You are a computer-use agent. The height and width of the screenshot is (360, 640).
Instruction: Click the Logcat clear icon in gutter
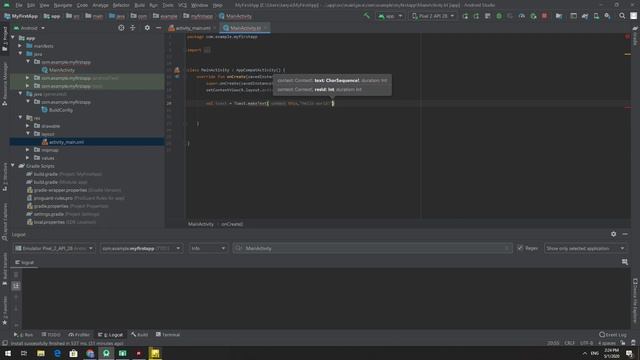pyautogui.click(x=16, y=275)
